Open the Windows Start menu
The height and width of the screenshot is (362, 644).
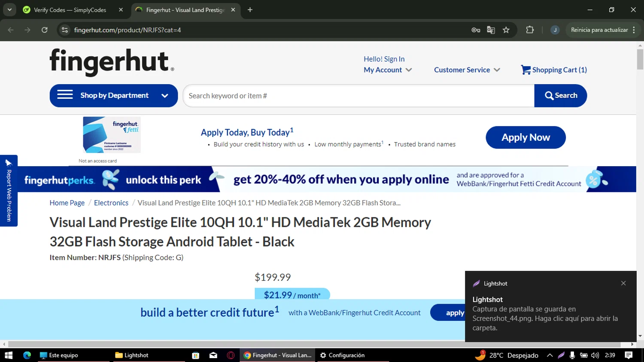point(9,355)
